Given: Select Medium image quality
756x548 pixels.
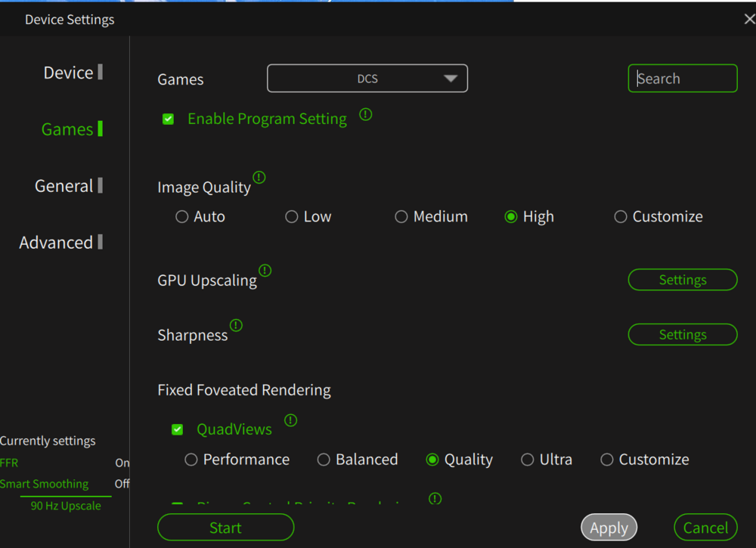Looking at the screenshot, I should pyautogui.click(x=401, y=217).
